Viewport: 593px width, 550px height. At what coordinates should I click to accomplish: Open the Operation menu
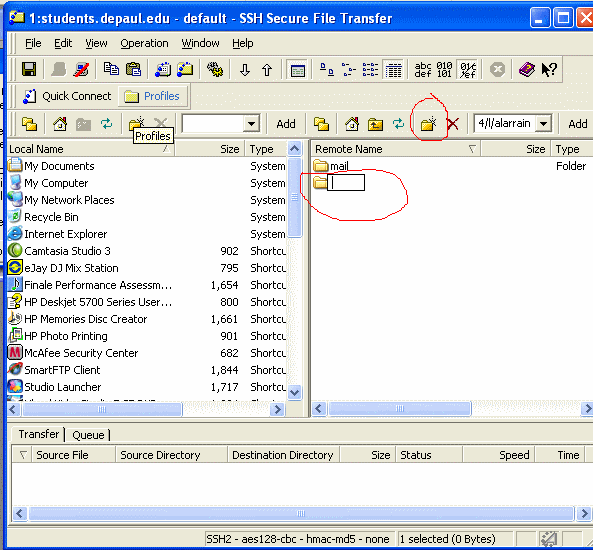point(144,43)
